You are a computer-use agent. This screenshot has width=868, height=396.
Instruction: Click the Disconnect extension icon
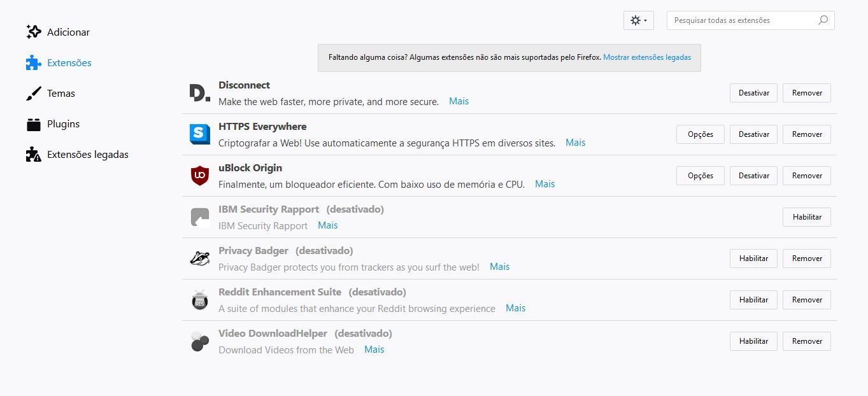(x=199, y=93)
